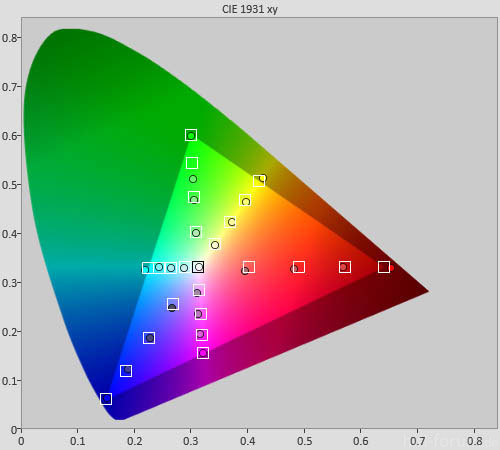
Task: Click the '0.2' label on the horizontal axis
Action: 134,441
